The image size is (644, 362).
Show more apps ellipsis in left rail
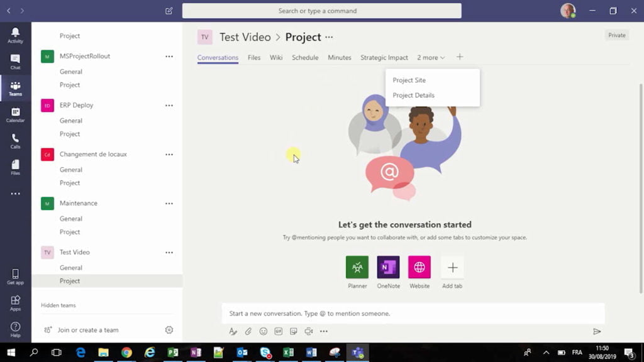coord(15,194)
